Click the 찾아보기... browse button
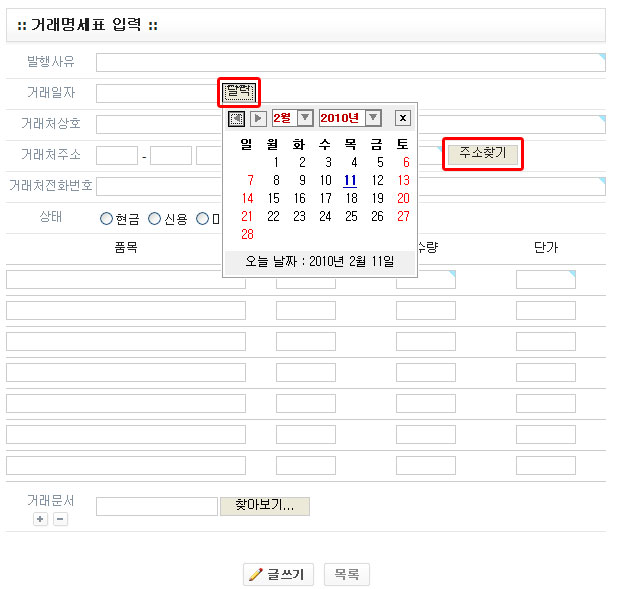 click(264, 506)
